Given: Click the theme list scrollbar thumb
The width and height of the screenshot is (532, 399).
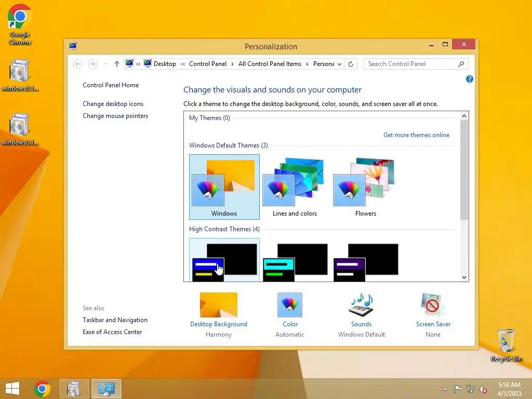Looking at the screenshot, I should [x=464, y=170].
